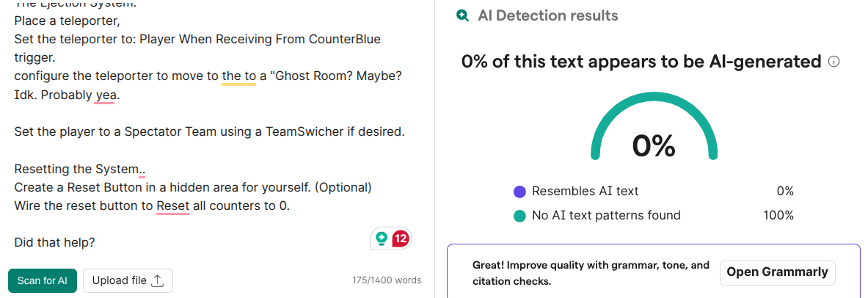Click the info icon beside the AI-generated heading
868x298 pixels.
point(834,62)
